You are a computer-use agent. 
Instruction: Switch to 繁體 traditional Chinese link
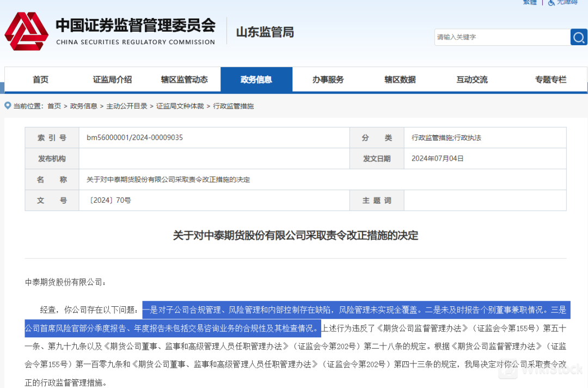click(529, 3)
